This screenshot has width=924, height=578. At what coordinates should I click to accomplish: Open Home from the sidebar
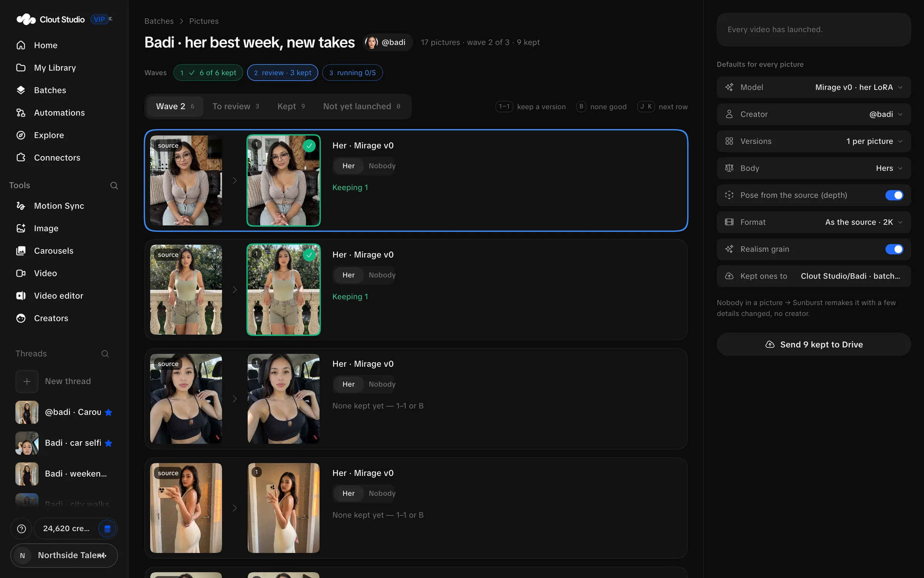[64, 45]
